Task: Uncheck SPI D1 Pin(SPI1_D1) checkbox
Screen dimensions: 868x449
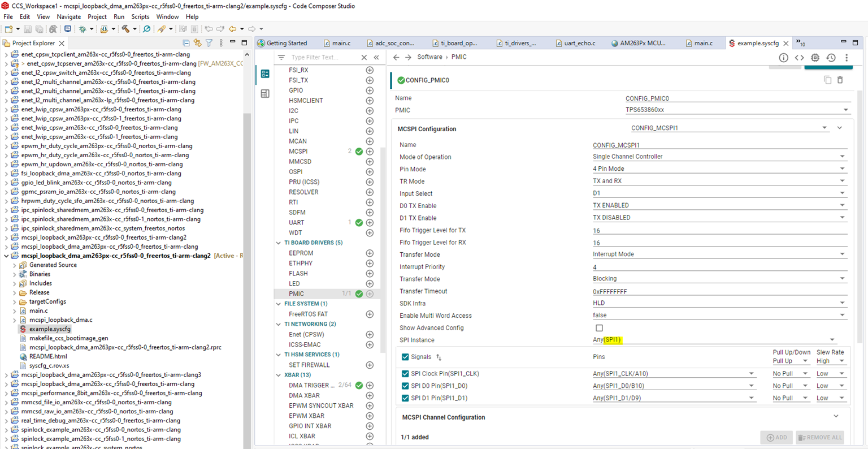Action: click(405, 398)
